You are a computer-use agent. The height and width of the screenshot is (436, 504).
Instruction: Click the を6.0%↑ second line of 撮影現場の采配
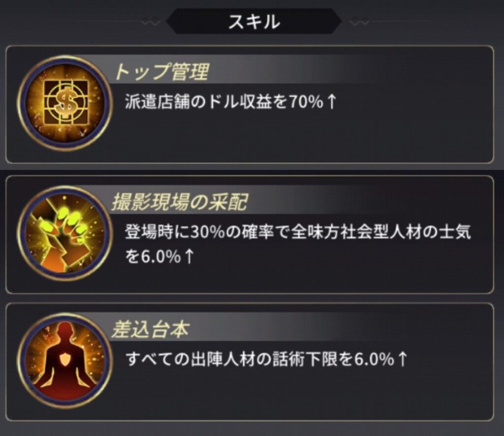point(160,257)
